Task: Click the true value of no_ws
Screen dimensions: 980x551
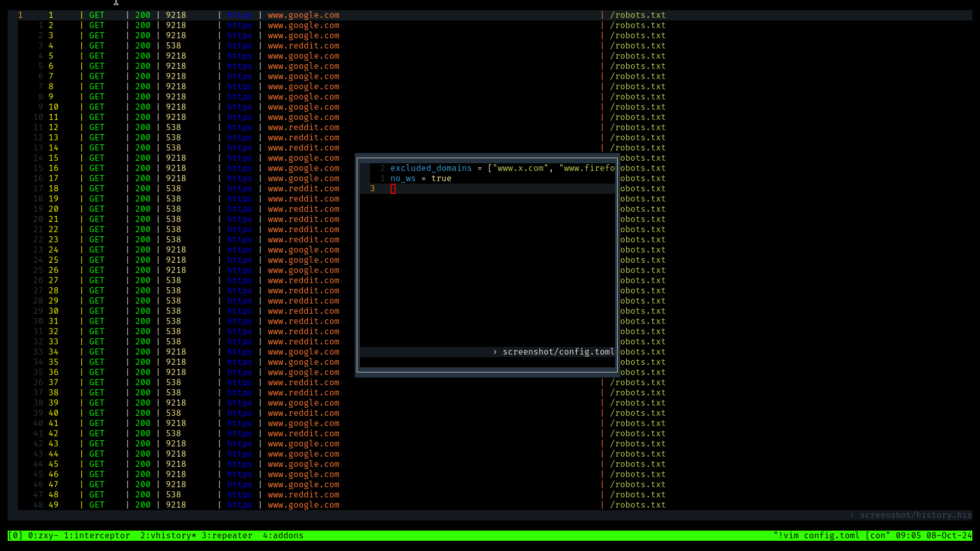Action: coord(441,178)
